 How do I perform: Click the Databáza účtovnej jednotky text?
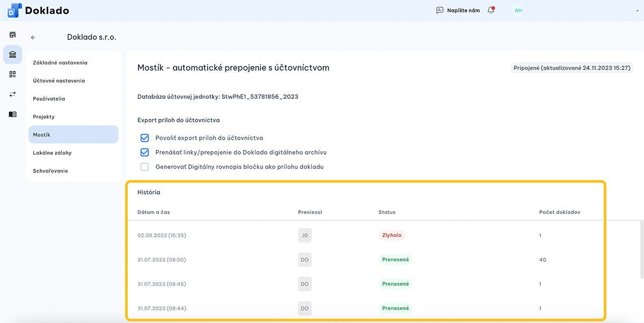pyautogui.click(x=218, y=97)
